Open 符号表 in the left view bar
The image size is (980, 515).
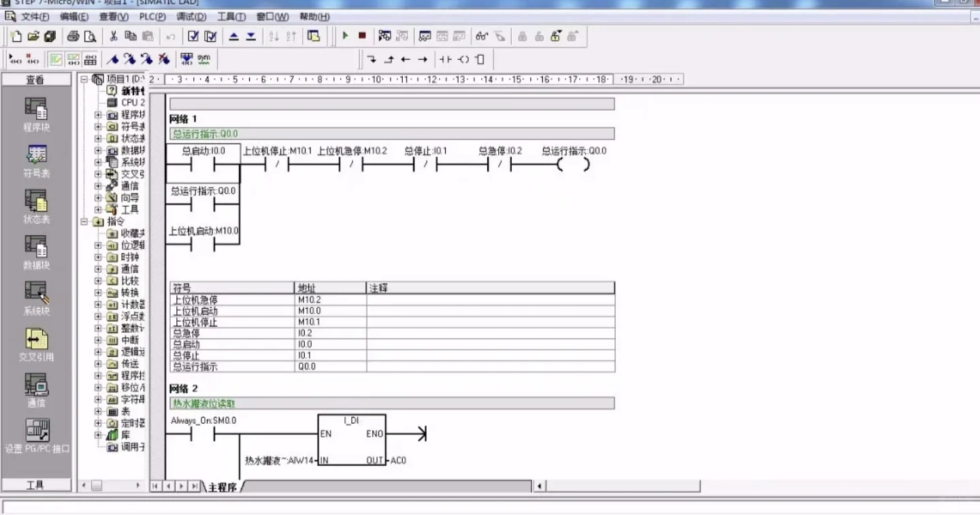click(36, 161)
